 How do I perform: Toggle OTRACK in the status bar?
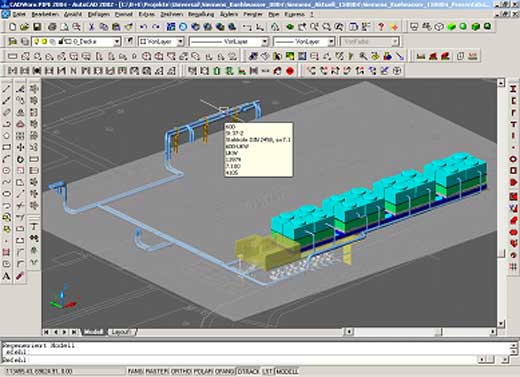(248, 371)
